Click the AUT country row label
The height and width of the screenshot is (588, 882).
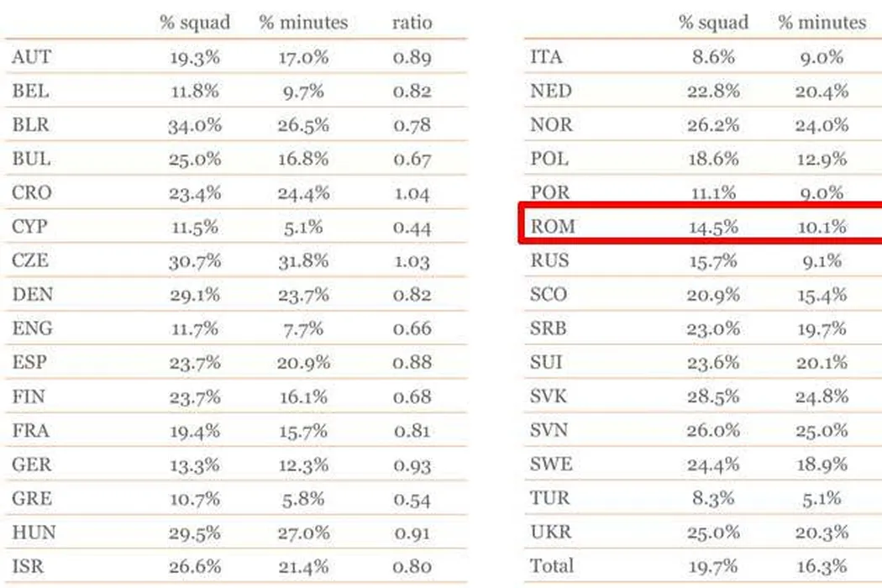(31, 58)
